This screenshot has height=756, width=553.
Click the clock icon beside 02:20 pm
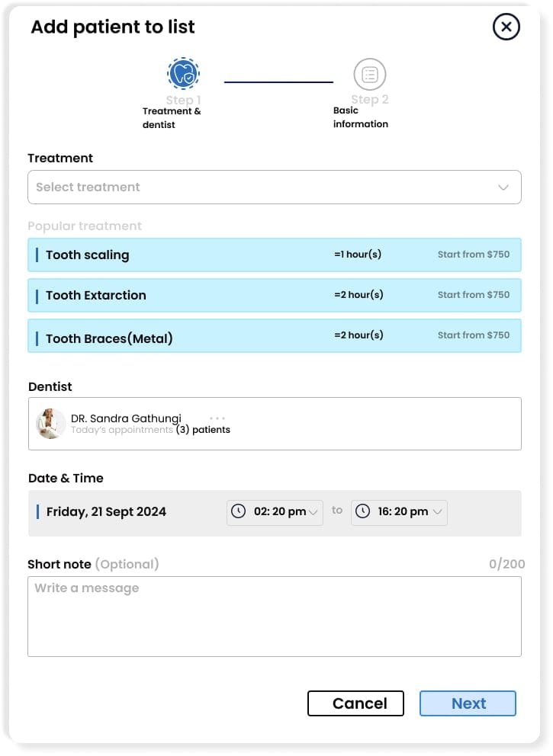pyautogui.click(x=239, y=511)
